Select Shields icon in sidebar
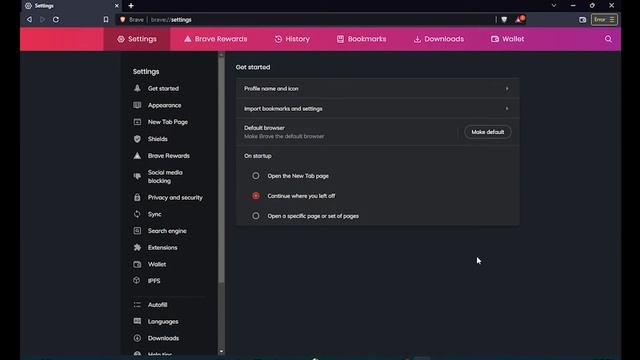Image resolution: width=640 pixels, height=360 pixels. point(137,139)
